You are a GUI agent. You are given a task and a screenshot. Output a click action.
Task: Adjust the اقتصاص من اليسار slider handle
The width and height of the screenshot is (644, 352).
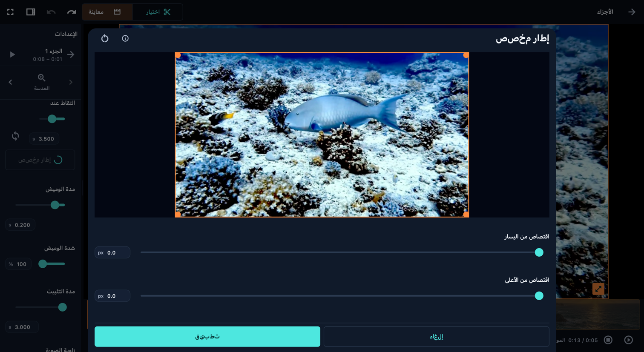coord(539,252)
